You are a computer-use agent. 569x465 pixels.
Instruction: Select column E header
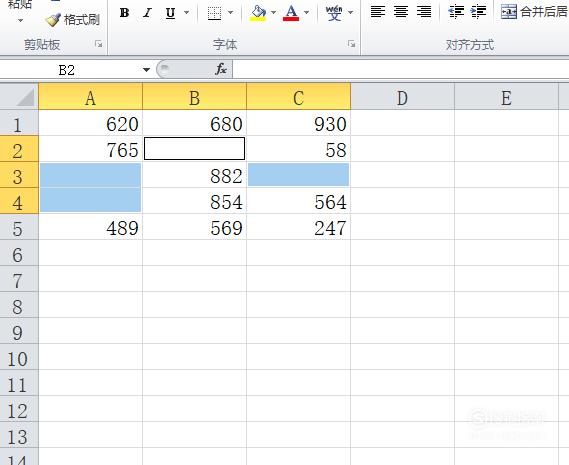click(507, 97)
